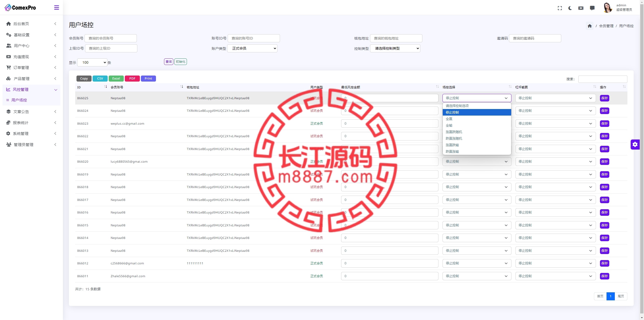Save row 866012 with 保存 button

point(605,263)
